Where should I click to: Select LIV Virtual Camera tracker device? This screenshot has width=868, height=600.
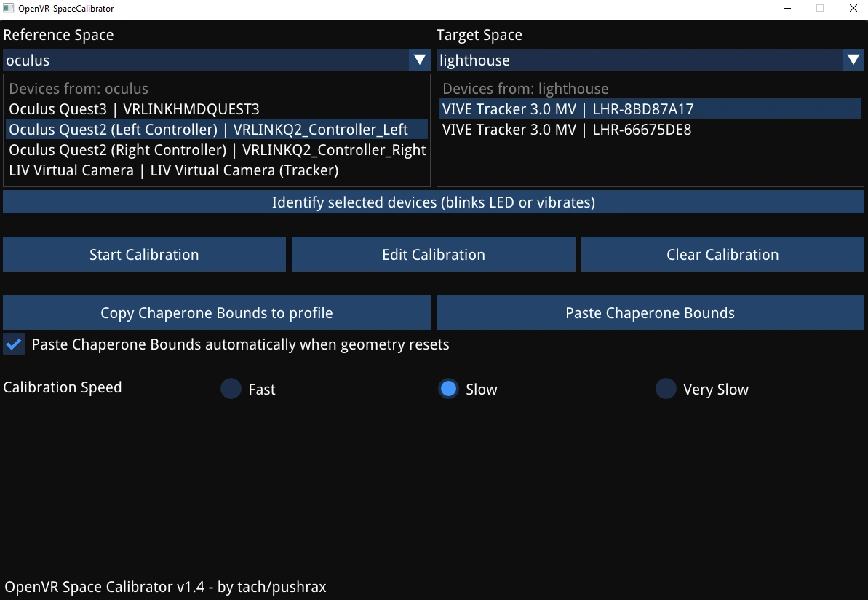216,170
